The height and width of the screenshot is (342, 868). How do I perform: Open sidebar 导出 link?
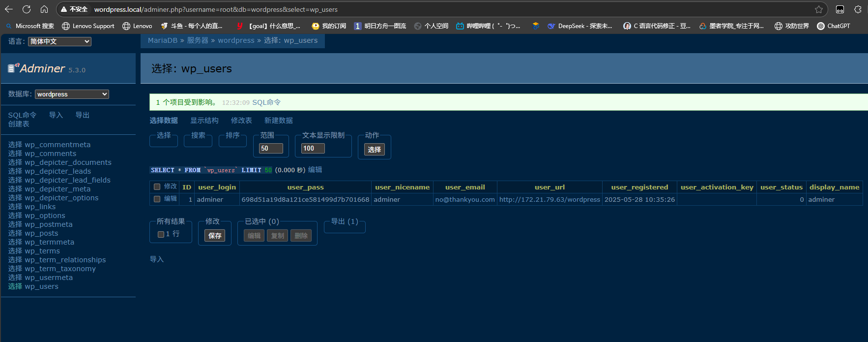83,115
